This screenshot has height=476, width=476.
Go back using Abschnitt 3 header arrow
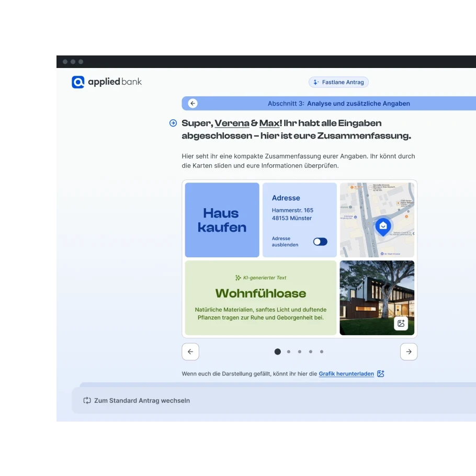[192, 104]
